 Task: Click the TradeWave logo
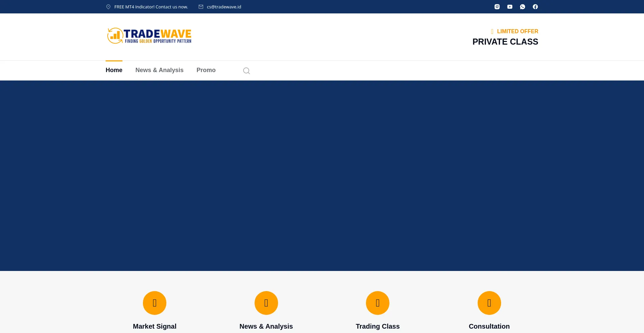tap(149, 36)
